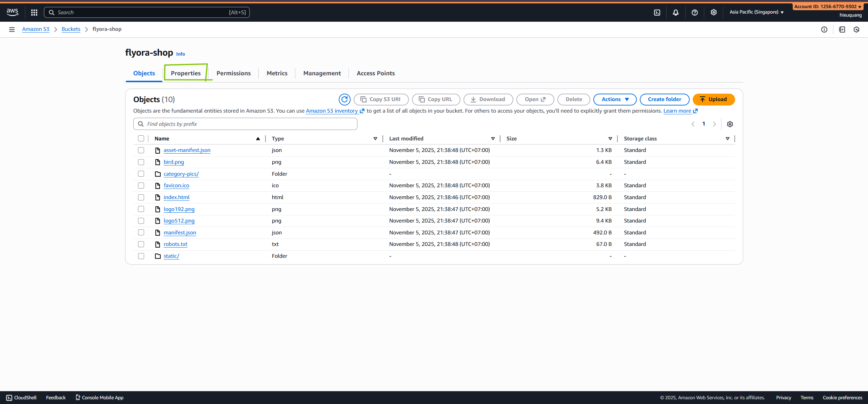Open table preferences gear icon
The height and width of the screenshot is (404, 868).
(730, 124)
